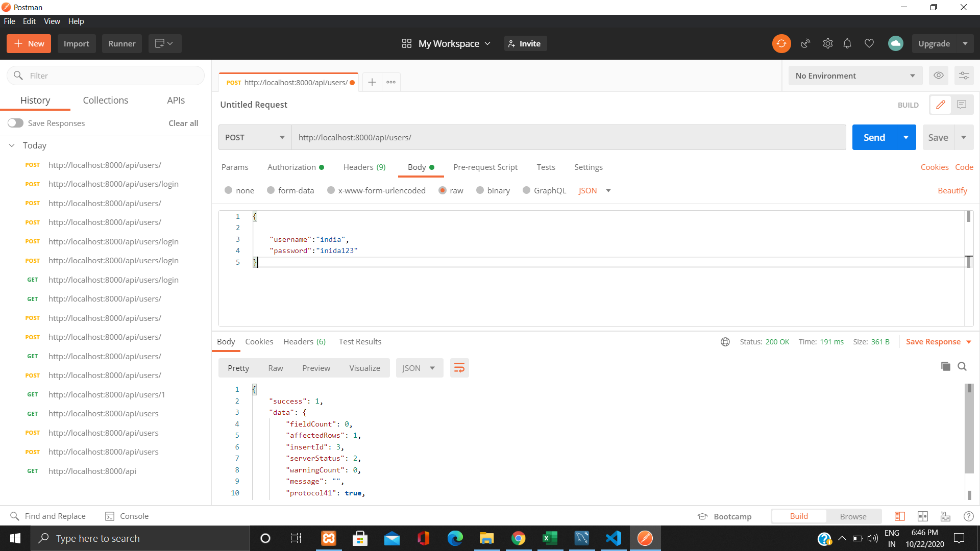This screenshot has height=551, width=980.
Task: Click the Beautify link
Action: click(952, 190)
